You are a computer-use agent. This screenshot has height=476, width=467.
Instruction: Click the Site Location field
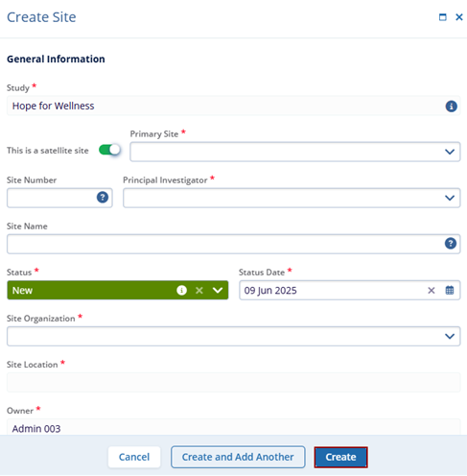[x=233, y=382]
